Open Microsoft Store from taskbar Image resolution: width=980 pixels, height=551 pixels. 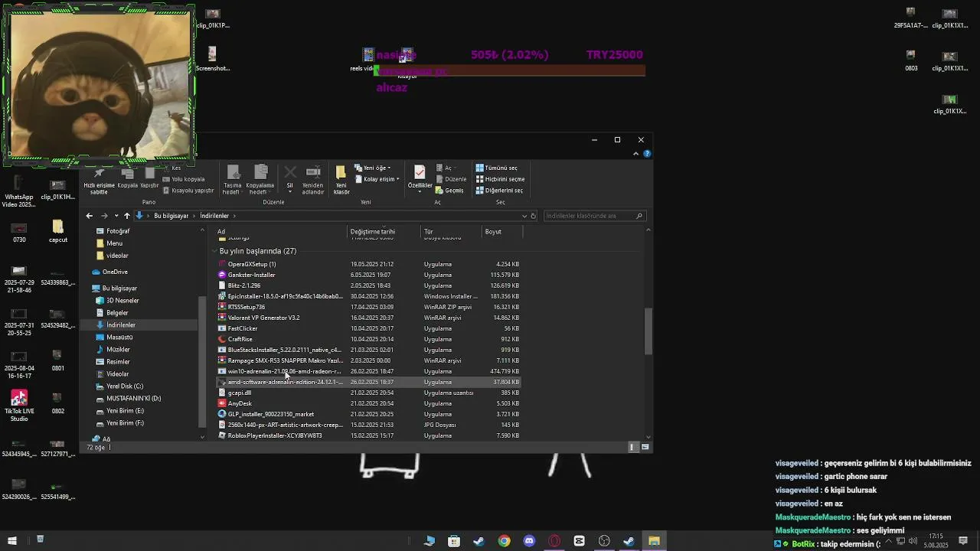click(x=454, y=541)
